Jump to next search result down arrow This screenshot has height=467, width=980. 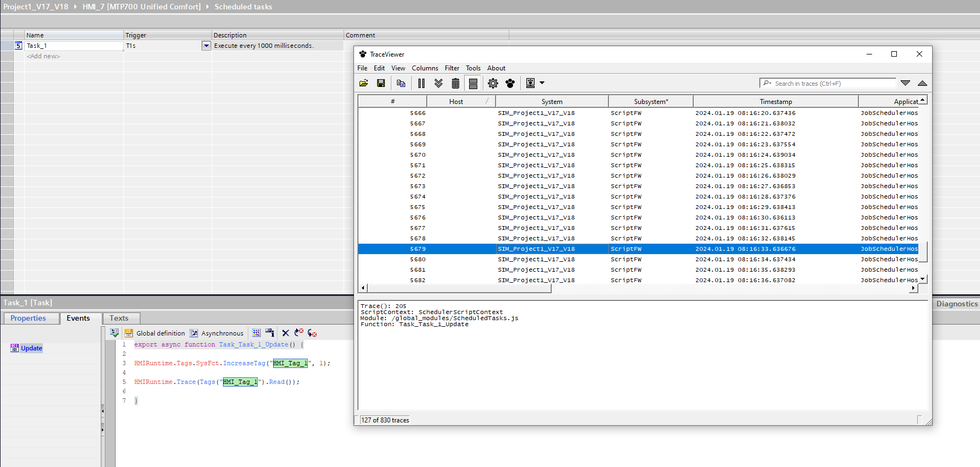(905, 83)
